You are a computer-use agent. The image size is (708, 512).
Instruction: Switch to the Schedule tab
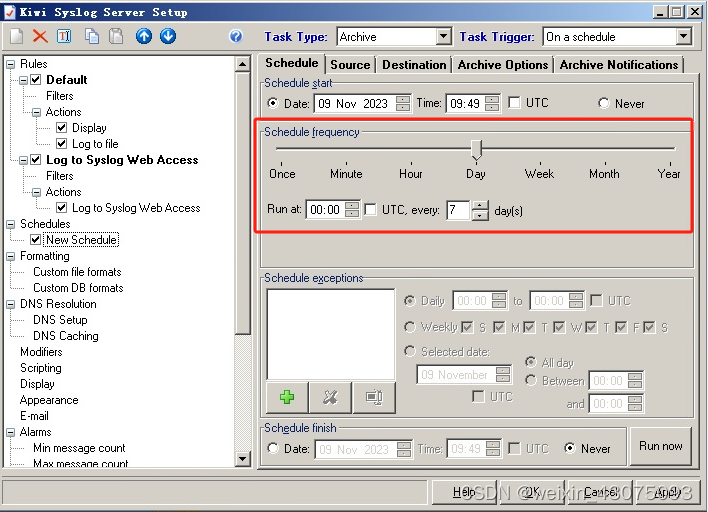292,63
